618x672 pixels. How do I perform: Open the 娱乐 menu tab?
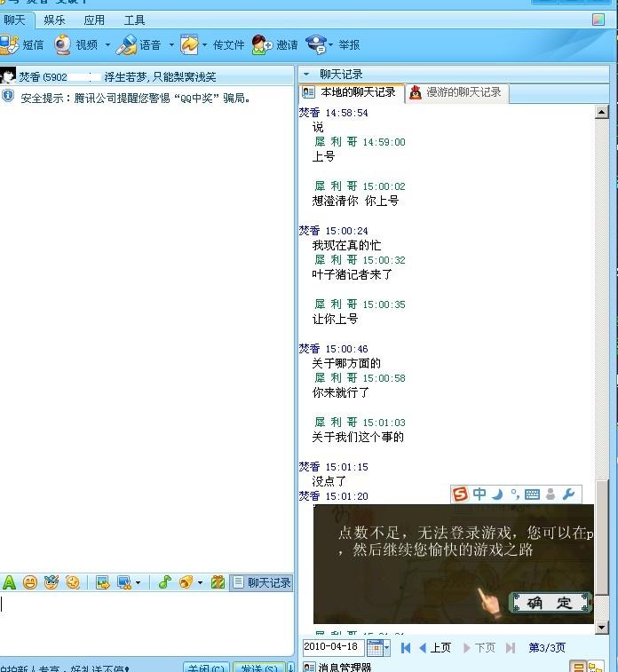55,20
